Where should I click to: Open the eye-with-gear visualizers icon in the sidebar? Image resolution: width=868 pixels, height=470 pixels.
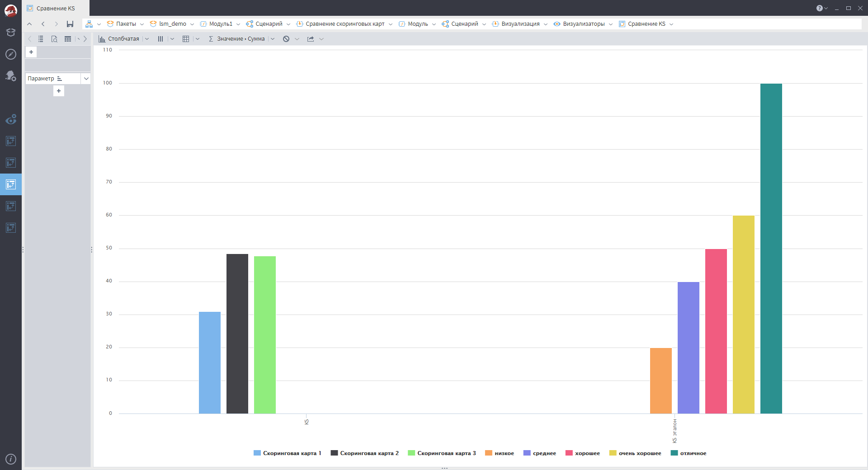[x=11, y=119]
